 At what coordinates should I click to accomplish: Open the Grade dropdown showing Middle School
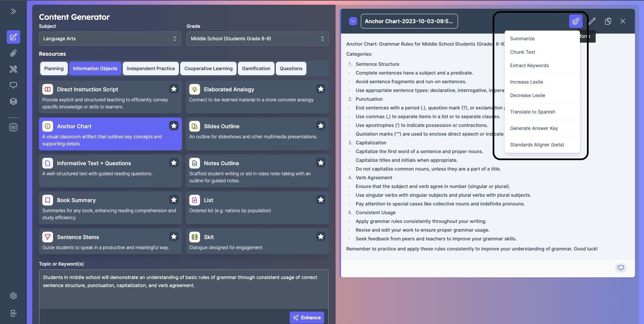click(257, 39)
